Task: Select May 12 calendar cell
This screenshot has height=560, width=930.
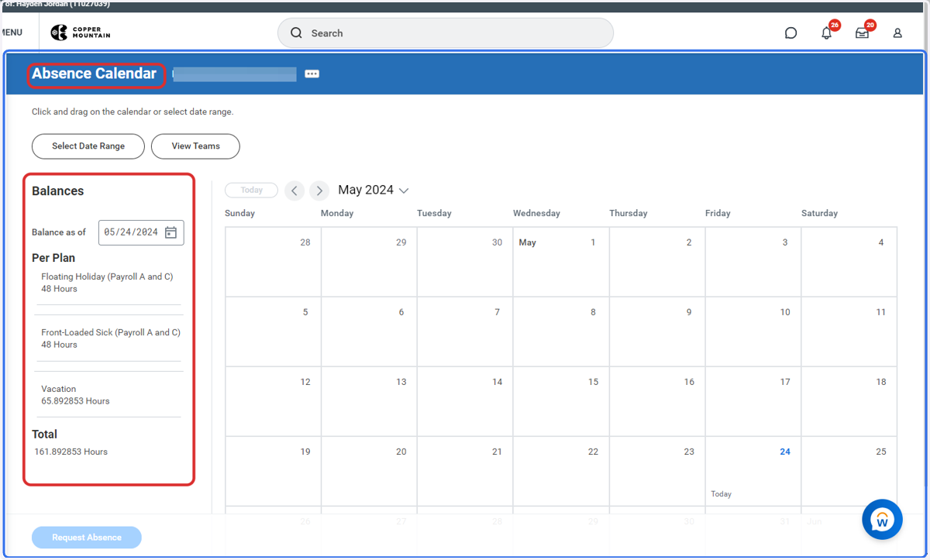Action: coord(273,401)
